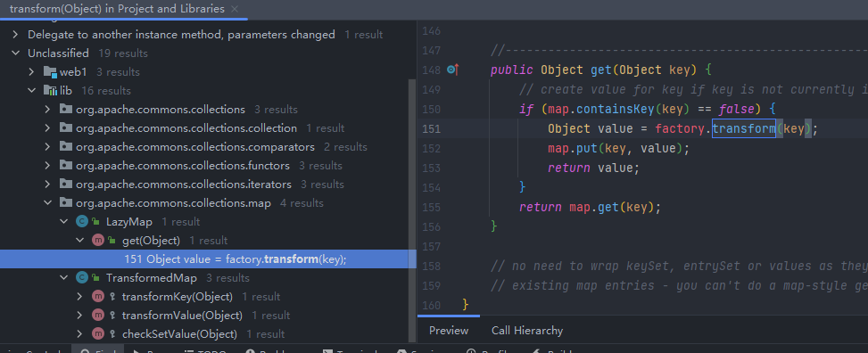This screenshot has height=353, width=868.
Task: Close the transform(Object) usages tab
Action: (x=235, y=9)
